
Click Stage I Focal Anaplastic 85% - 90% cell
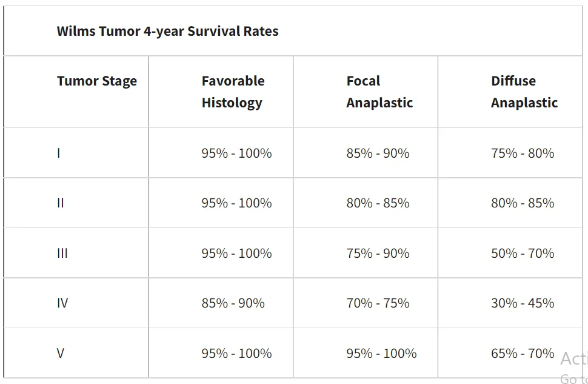click(378, 153)
